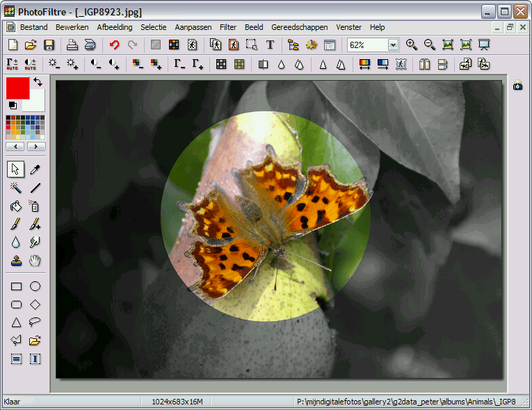Apply auto contrast icon
532x410 pixels.
point(30,64)
